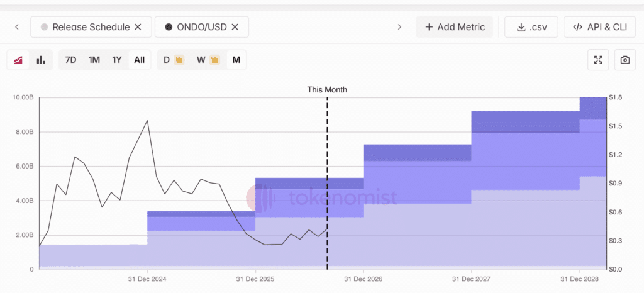Click the 31 Dec 2027 axis label
Image resolution: width=644 pixels, height=293 pixels.
pyautogui.click(x=472, y=279)
